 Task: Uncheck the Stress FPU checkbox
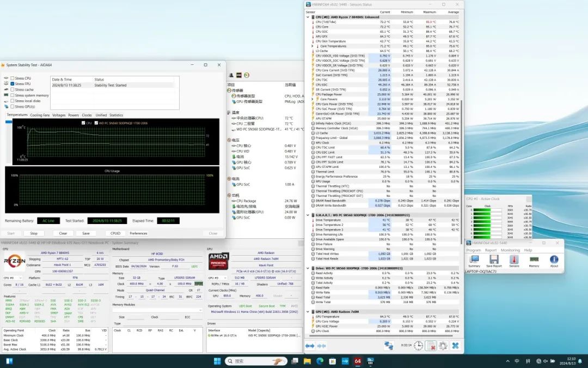13,84
